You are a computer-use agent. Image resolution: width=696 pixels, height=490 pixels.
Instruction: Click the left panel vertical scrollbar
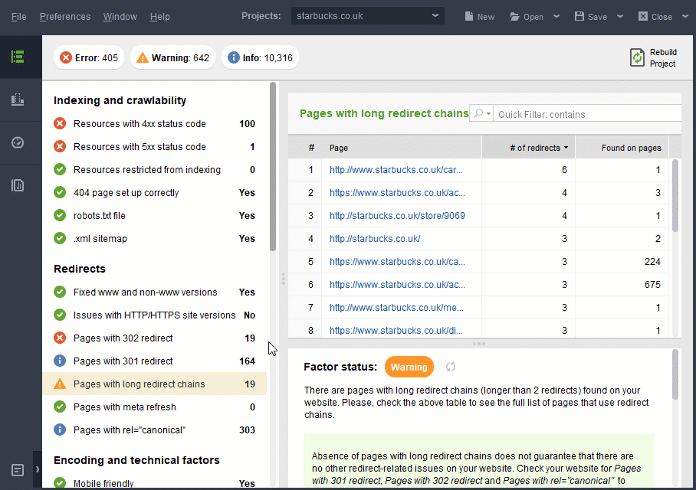click(273, 166)
